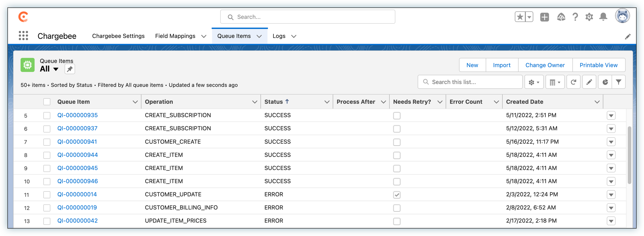
Task: Pin the All list view
Action: point(70,69)
